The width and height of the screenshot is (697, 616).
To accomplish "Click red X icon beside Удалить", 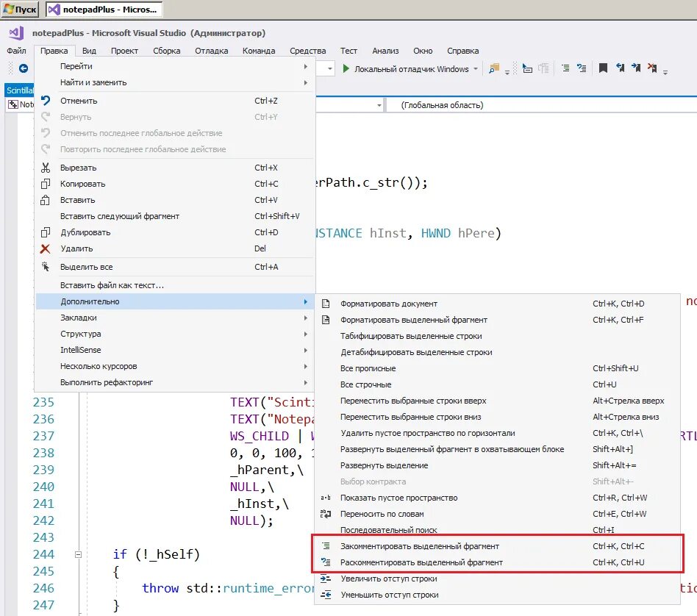I will pyautogui.click(x=46, y=248).
